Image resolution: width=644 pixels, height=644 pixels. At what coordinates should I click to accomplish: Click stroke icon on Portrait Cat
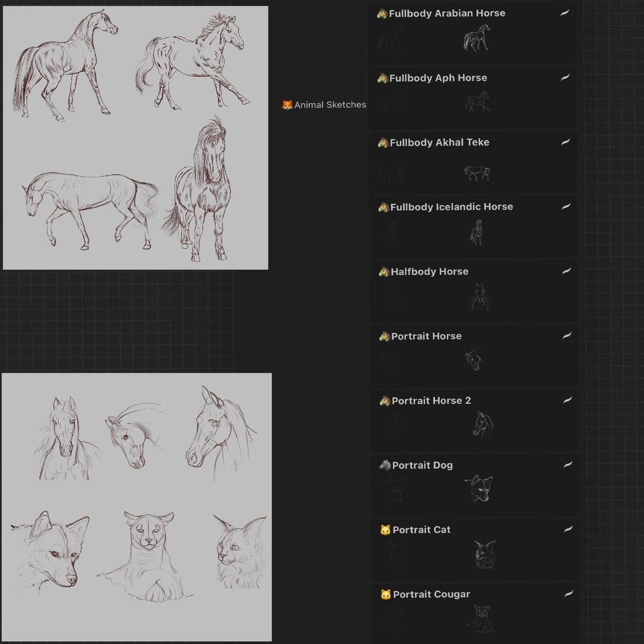click(x=568, y=529)
